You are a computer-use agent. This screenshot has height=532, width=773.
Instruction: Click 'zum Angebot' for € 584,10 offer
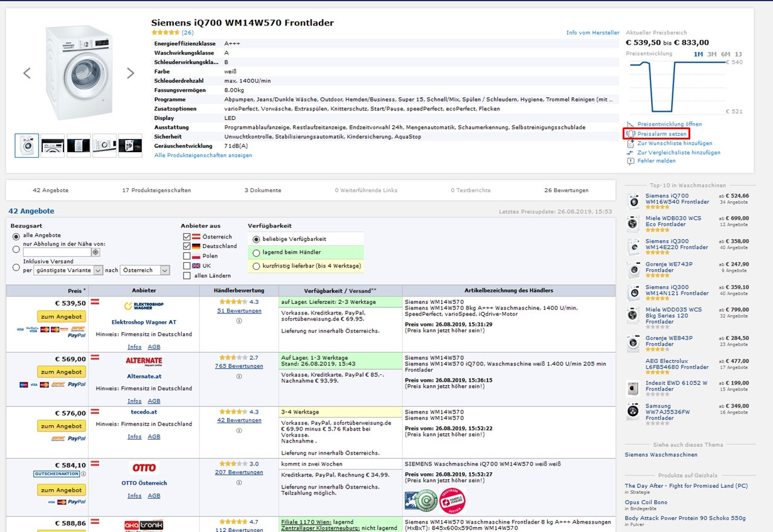(61, 490)
